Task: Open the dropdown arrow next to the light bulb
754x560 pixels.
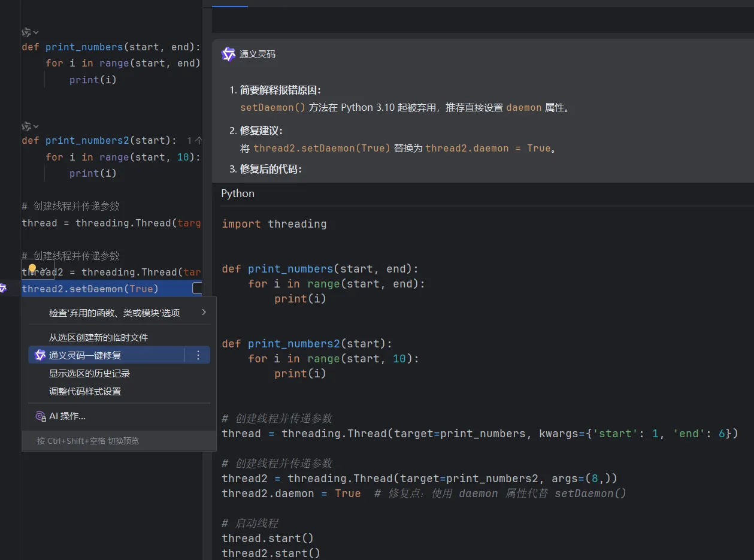Action: [44, 270]
